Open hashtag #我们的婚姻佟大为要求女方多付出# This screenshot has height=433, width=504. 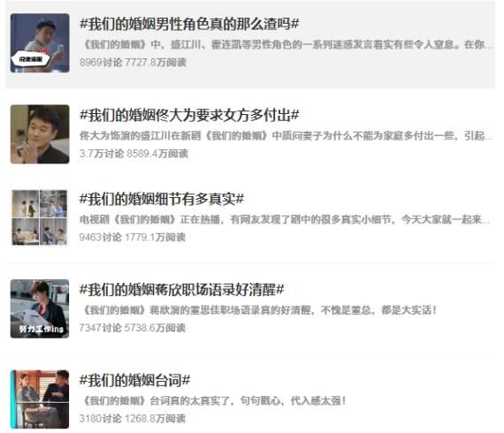(x=189, y=115)
